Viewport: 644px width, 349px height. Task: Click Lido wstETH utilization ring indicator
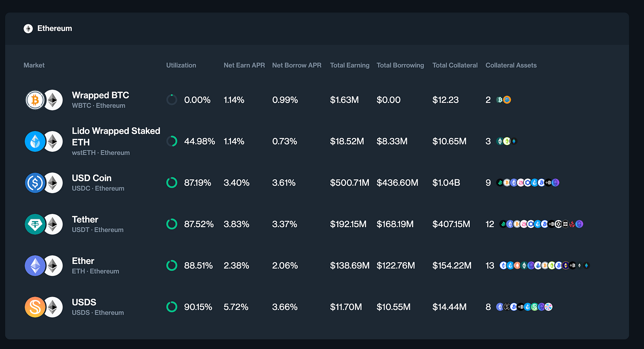pyautogui.click(x=172, y=141)
